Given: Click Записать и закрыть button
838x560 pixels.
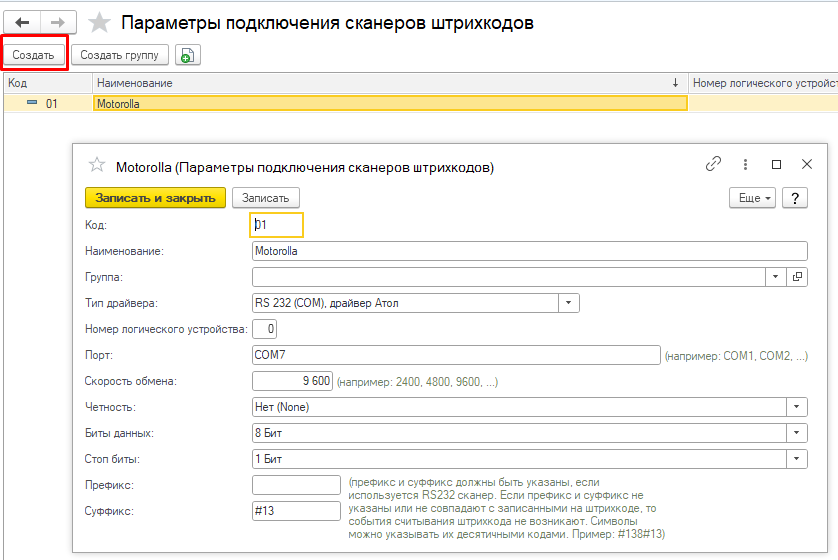Looking at the screenshot, I should (156, 198).
